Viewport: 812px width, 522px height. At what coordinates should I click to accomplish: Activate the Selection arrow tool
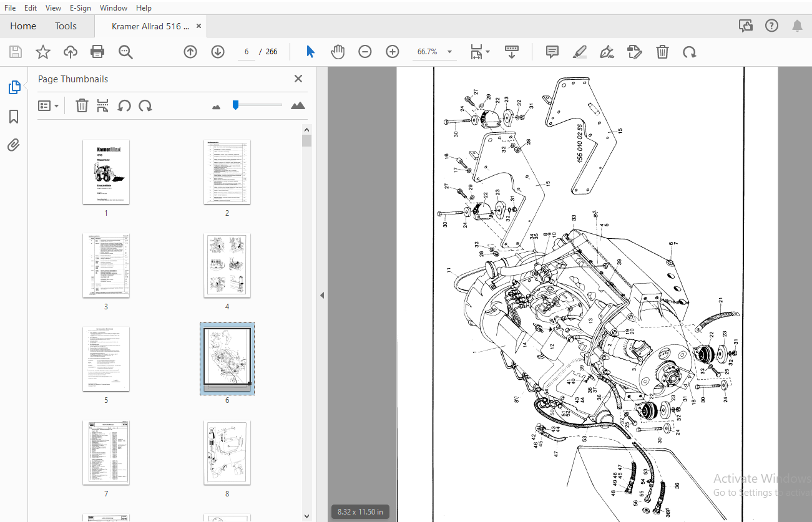point(310,52)
